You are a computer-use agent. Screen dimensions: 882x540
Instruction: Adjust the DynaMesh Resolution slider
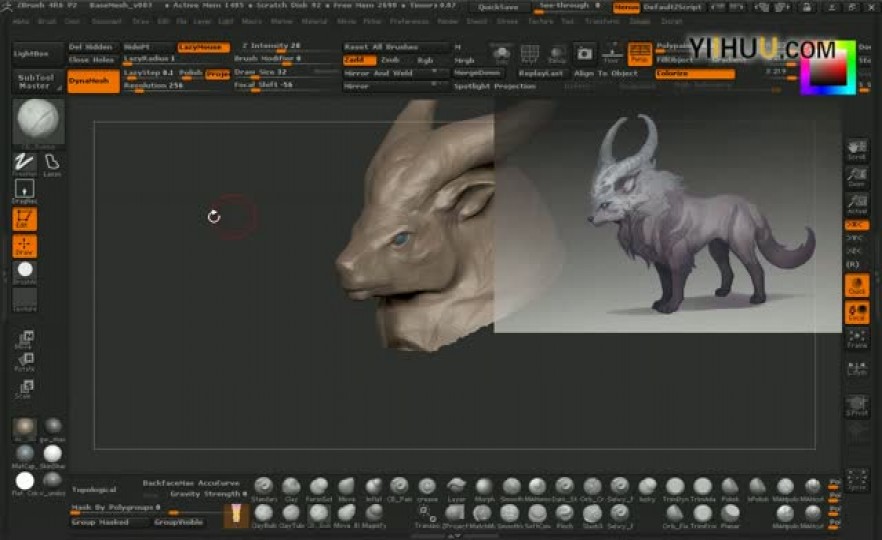pyautogui.click(x=176, y=86)
